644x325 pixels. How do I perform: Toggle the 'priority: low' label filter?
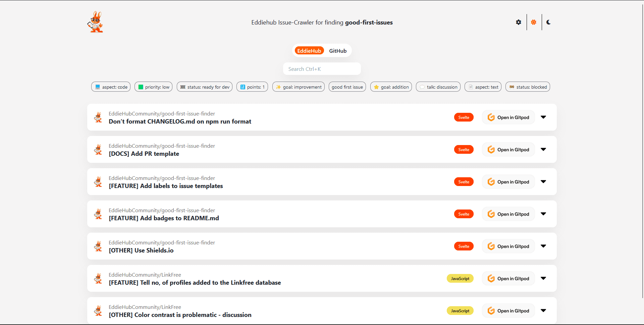tap(154, 87)
